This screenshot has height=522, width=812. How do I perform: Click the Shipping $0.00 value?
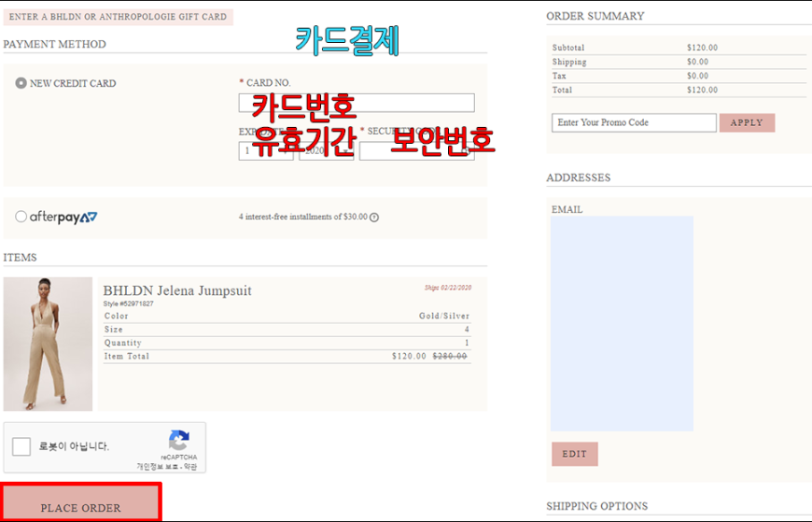697,62
